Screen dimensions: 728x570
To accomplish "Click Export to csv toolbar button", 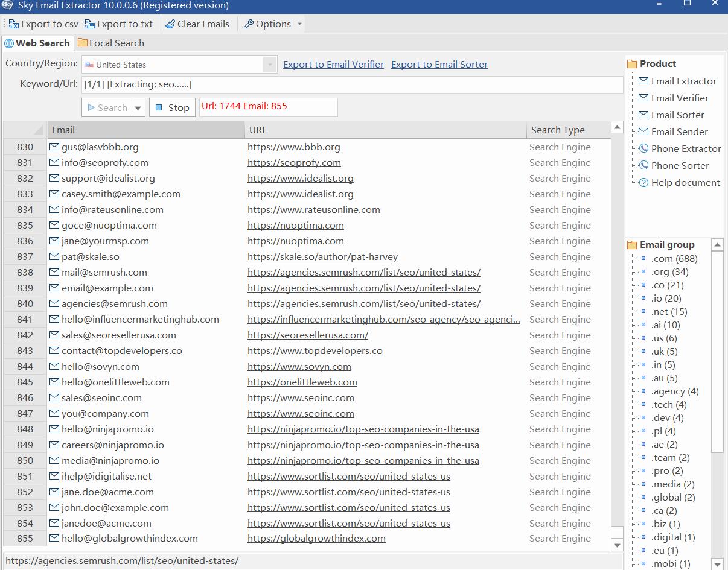I will [43, 24].
